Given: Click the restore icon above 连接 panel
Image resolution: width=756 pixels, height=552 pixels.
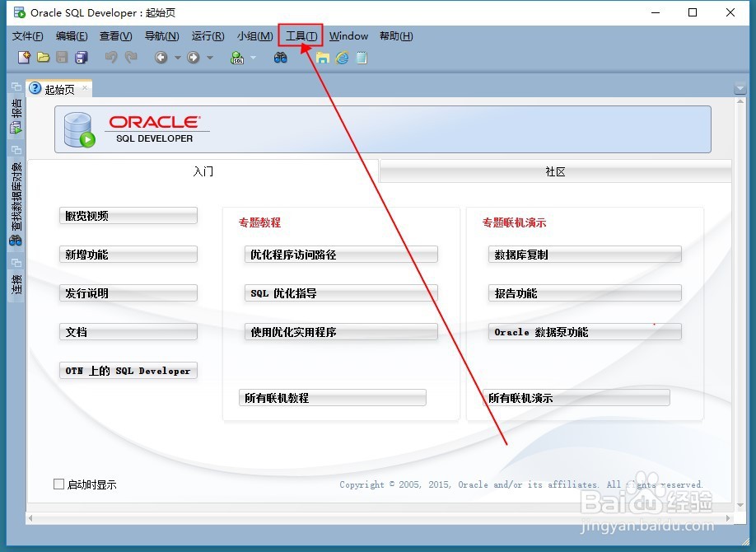Looking at the screenshot, I should [16, 263].
